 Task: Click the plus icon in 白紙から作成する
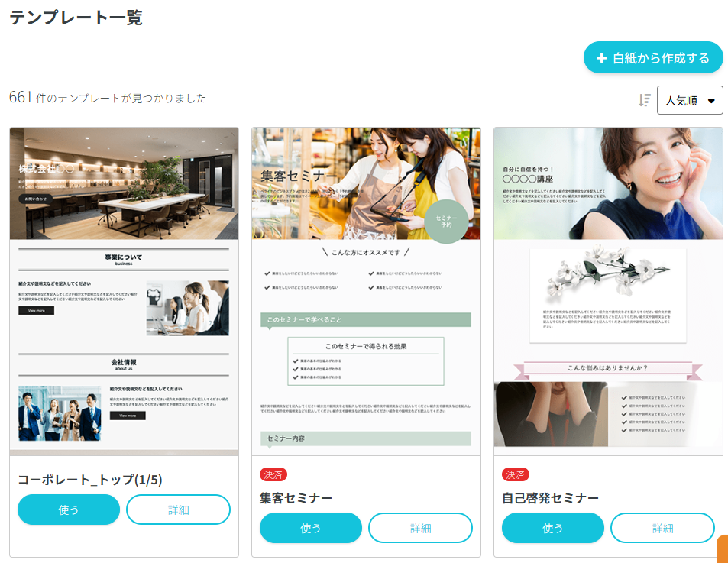602,58
